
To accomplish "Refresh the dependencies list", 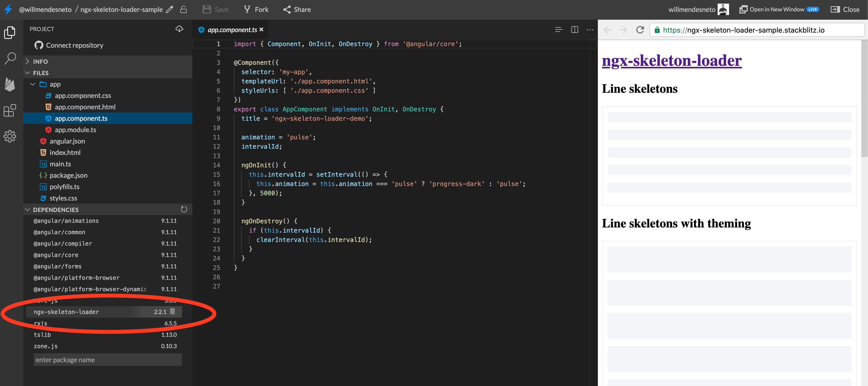I will click(x=184, y=209).
